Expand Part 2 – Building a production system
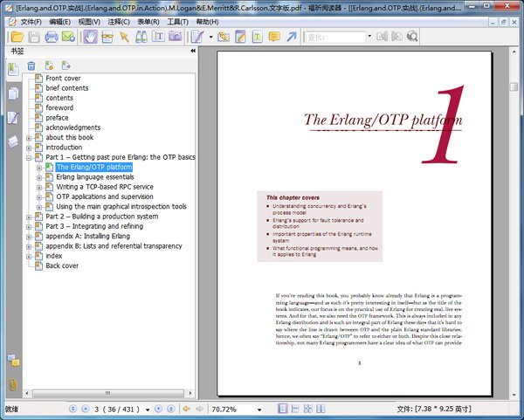Image resolution: width=524 pixels, height=420 pixels. [29, 217]
